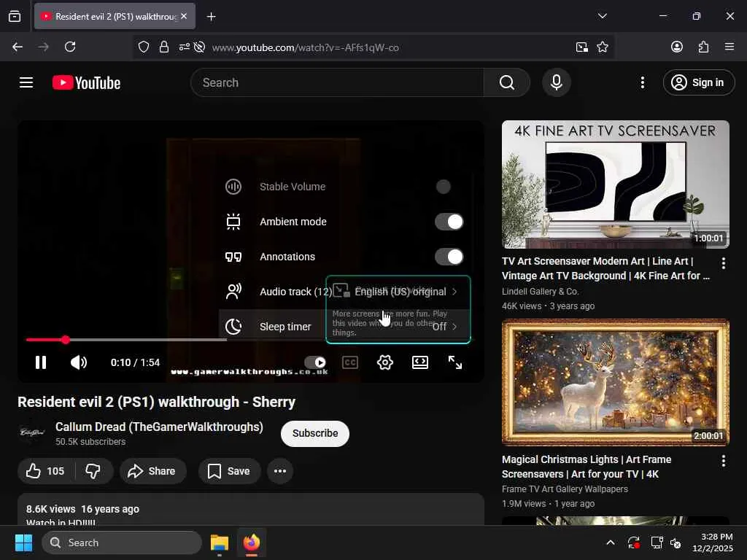Open options for TV Art Screensaver video
747x560 pixels.
(x=723, y=263)
